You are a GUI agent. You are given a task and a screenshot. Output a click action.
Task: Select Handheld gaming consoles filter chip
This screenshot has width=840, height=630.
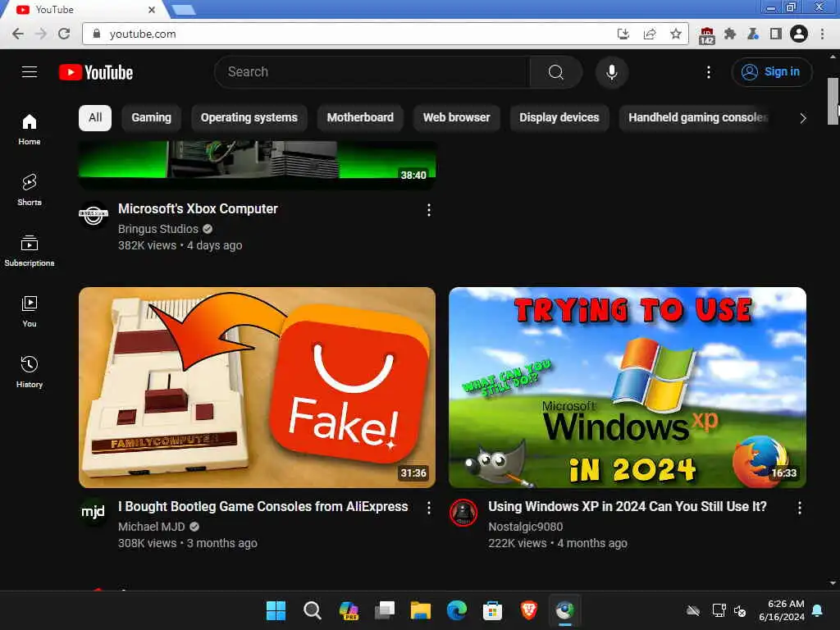(x=697, y=118)
